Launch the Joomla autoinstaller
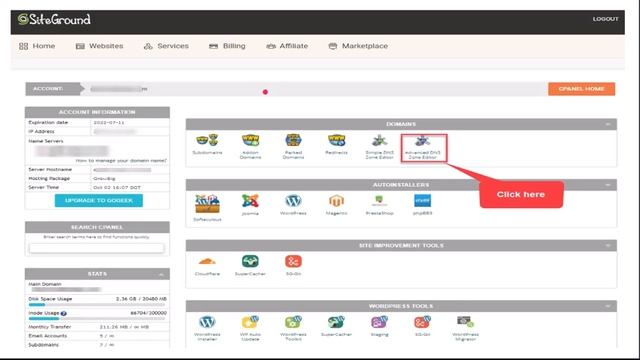The height and width of the screenshot is (360, 640). pos(250,204)
